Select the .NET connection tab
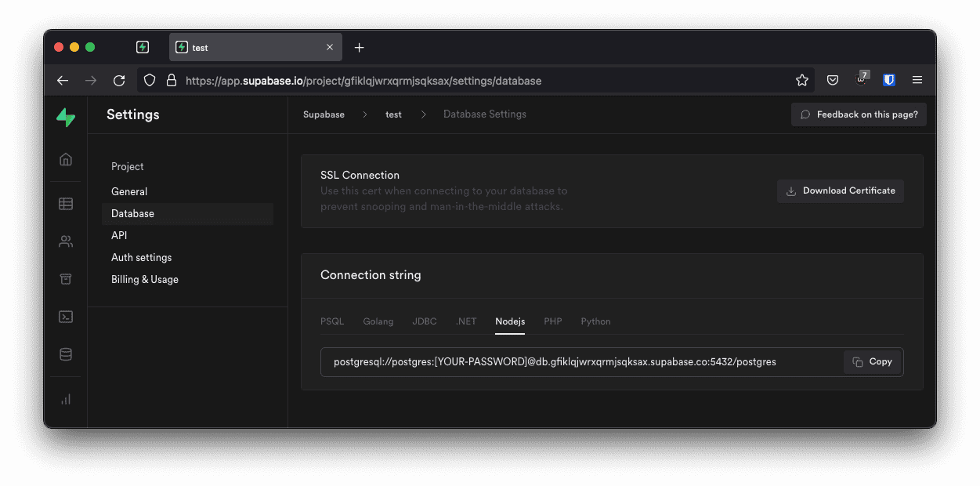 click(466, 321)
